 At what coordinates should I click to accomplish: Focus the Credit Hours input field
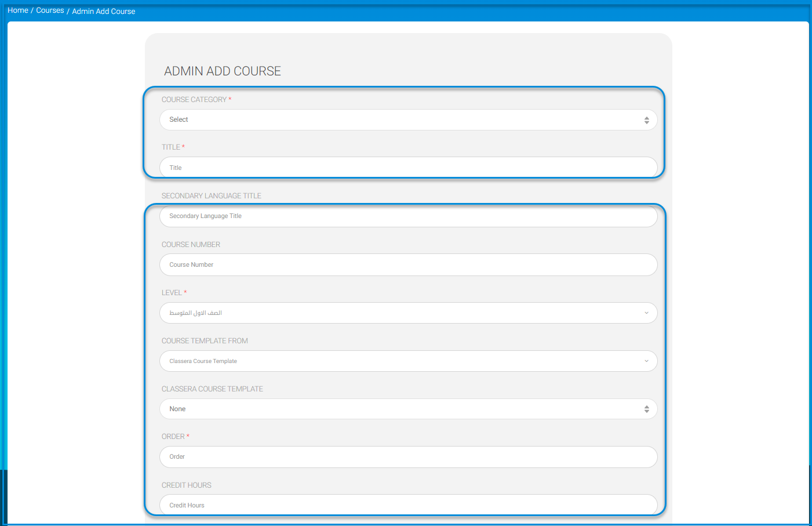point(409,505)
